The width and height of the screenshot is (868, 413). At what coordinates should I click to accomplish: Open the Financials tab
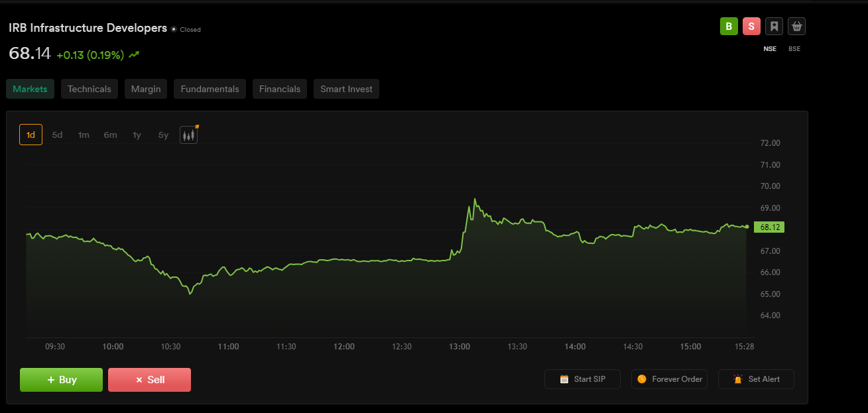point(280,89)
